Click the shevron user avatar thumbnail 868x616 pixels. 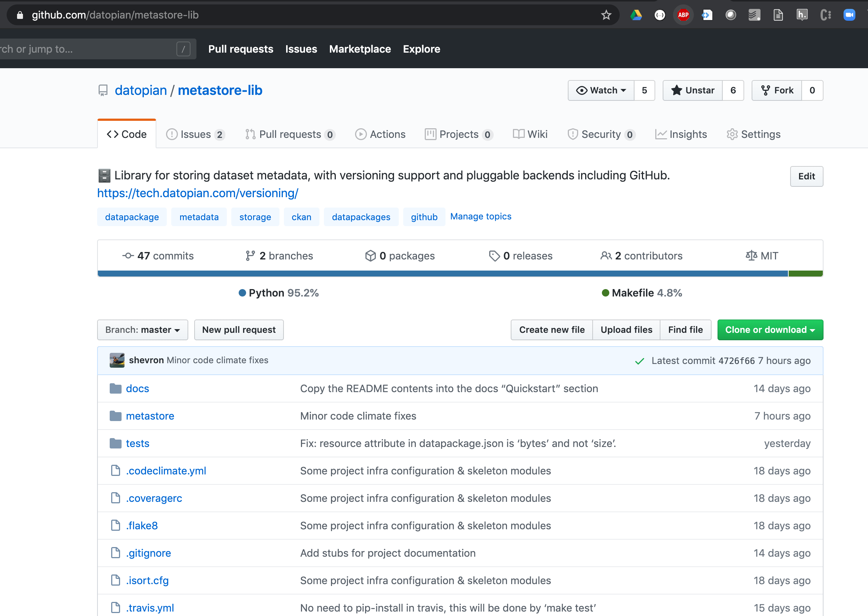[x=117, y=360]
